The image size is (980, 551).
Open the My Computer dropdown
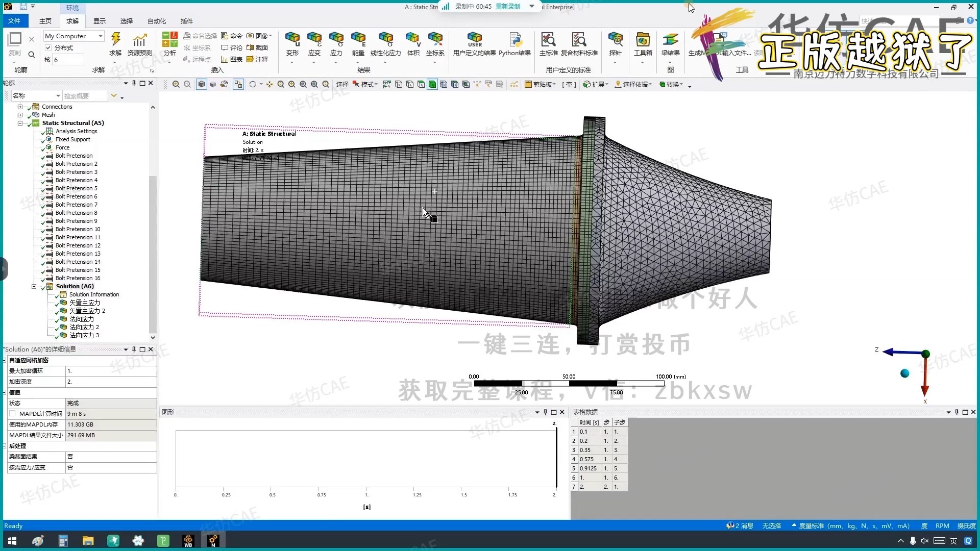coord(101,36)
